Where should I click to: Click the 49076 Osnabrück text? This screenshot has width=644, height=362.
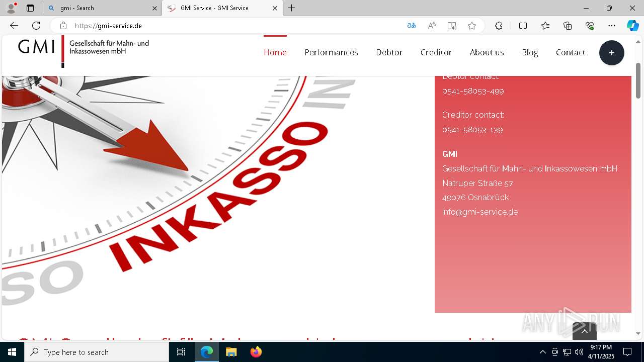[x=475, y=197]
